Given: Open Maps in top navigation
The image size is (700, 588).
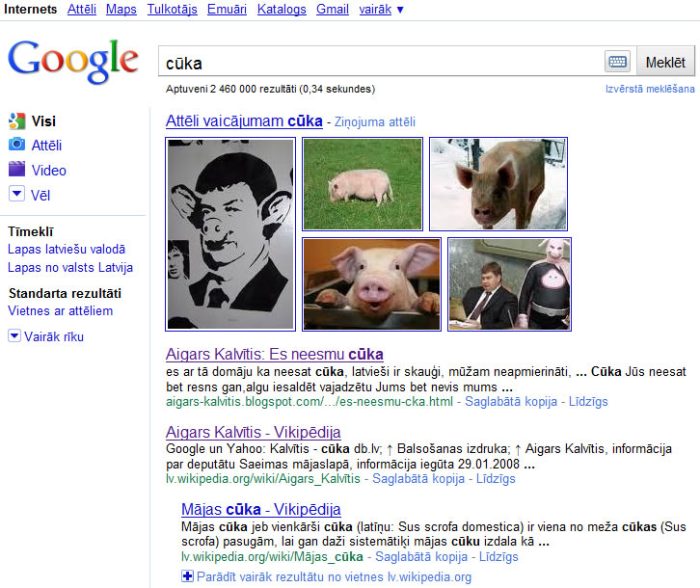Looking at the screenshot, I should click(x=121, y=9).
